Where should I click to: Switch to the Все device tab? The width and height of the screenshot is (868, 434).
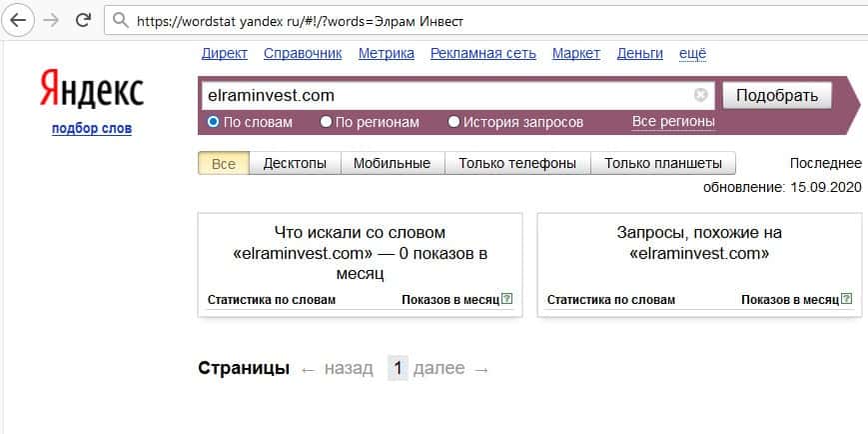point(224,164)
